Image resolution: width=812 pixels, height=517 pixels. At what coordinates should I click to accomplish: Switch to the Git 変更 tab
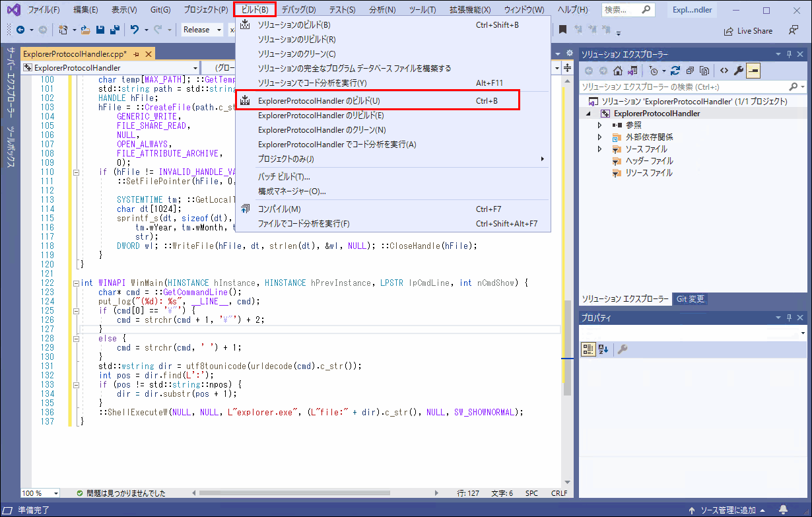point(691,299)
